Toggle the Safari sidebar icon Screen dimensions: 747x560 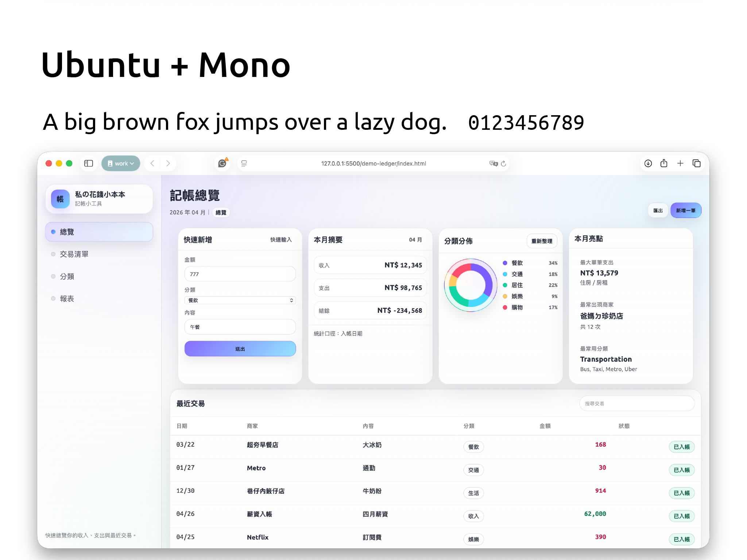(88, 163)
